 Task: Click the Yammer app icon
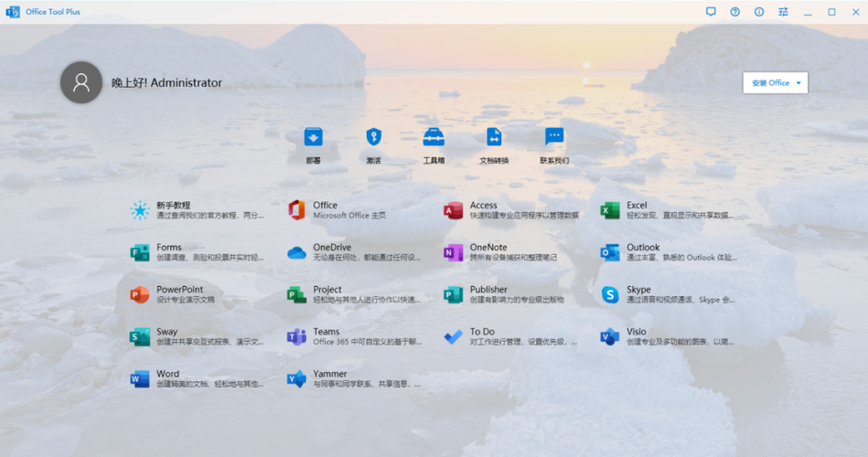tap(296, 379)
